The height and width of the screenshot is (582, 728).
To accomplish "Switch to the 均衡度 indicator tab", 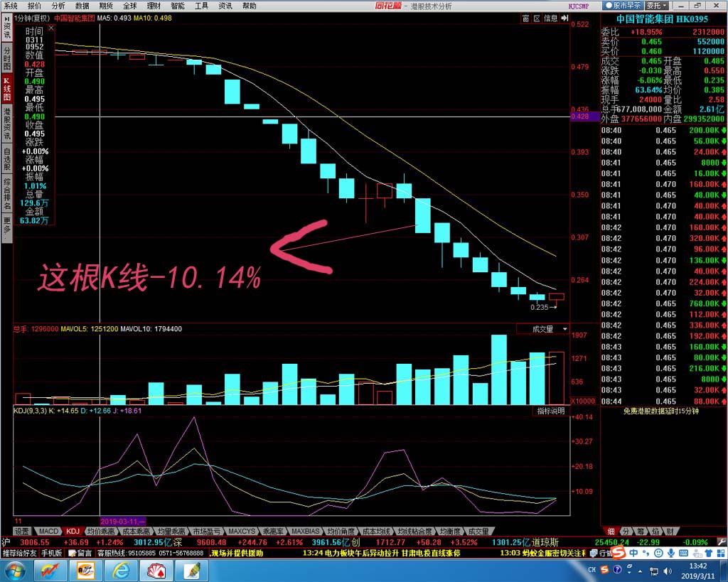I will [449, 531].
